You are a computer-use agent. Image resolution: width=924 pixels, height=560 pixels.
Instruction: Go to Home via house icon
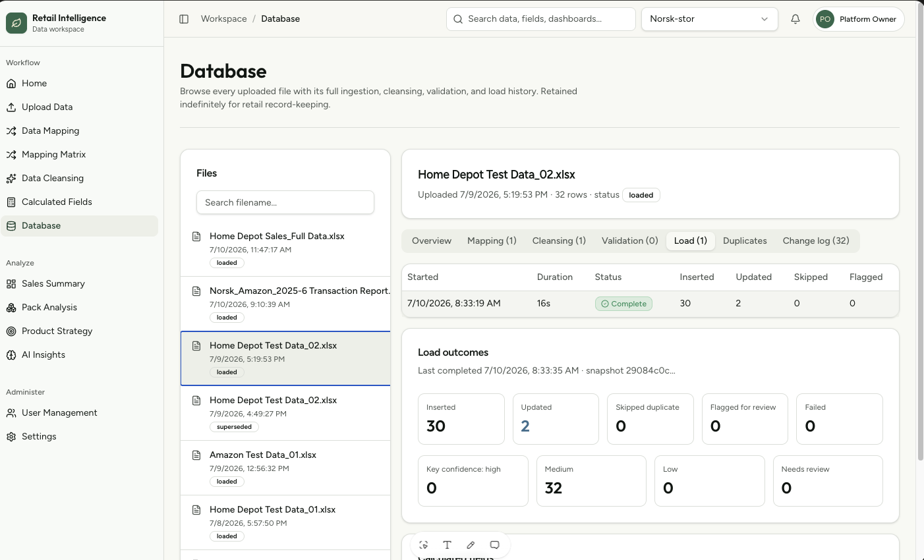click(x=11, y=84)
